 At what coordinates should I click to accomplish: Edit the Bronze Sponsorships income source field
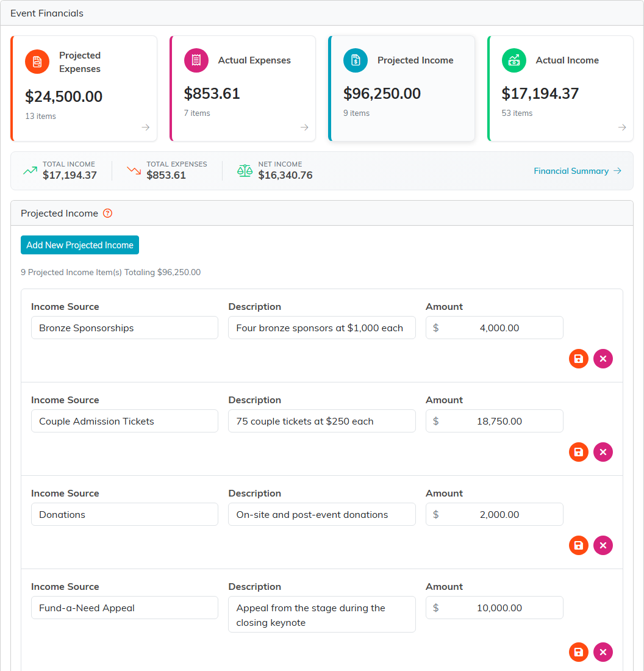[x=124, y=328]
